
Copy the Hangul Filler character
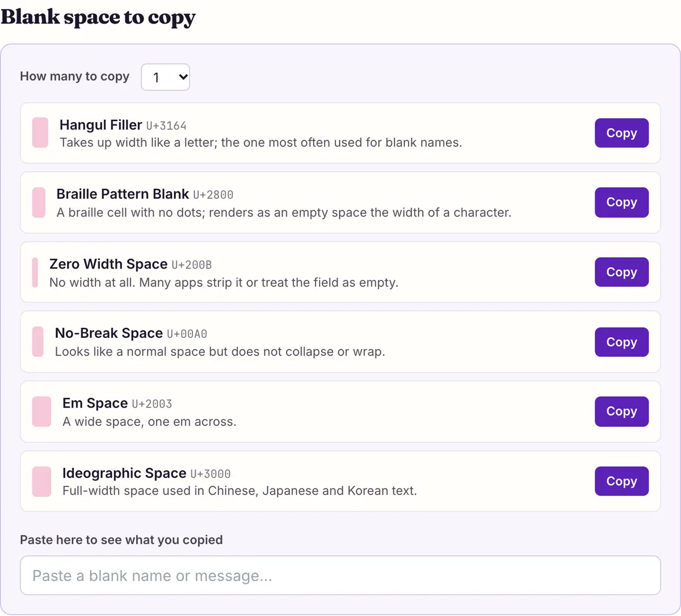coord(621,133)
